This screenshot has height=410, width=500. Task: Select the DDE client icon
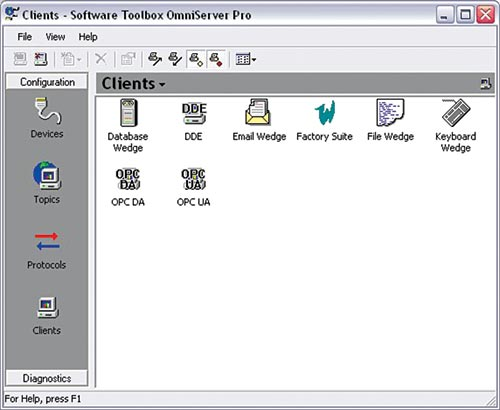click(194, 121)
